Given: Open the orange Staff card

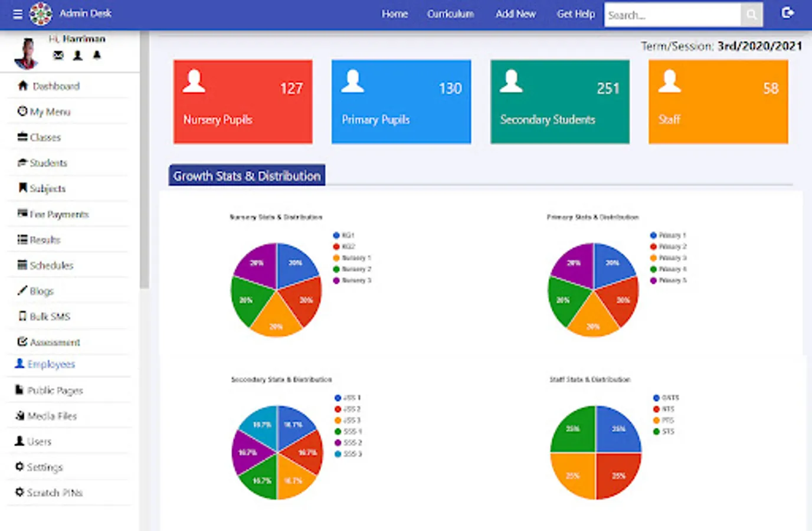Looking at the screenshot, I should 718,101.
